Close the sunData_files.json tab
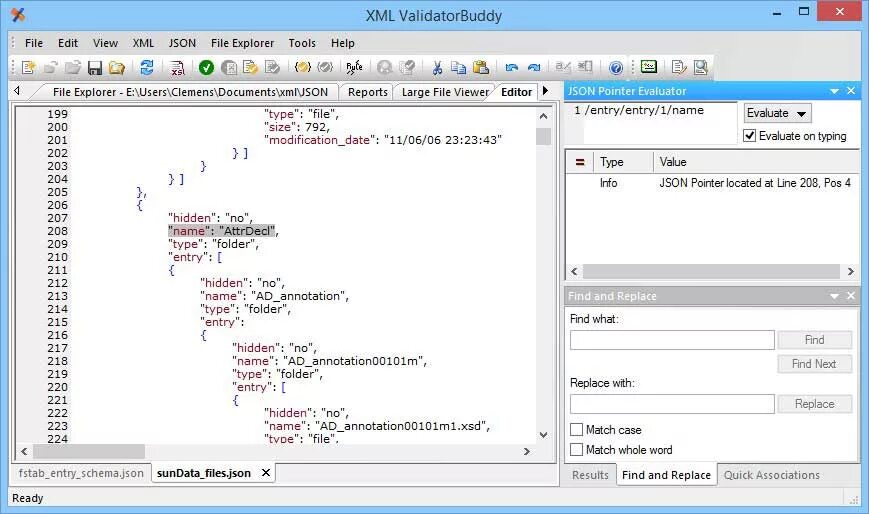 (x=266, y=473)
